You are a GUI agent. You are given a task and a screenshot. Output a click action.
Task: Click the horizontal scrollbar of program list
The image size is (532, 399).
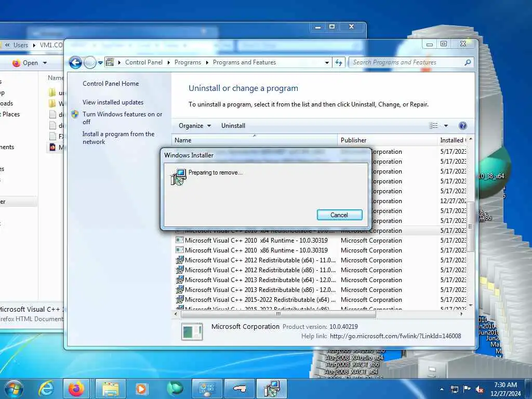(x=278, y=314)
